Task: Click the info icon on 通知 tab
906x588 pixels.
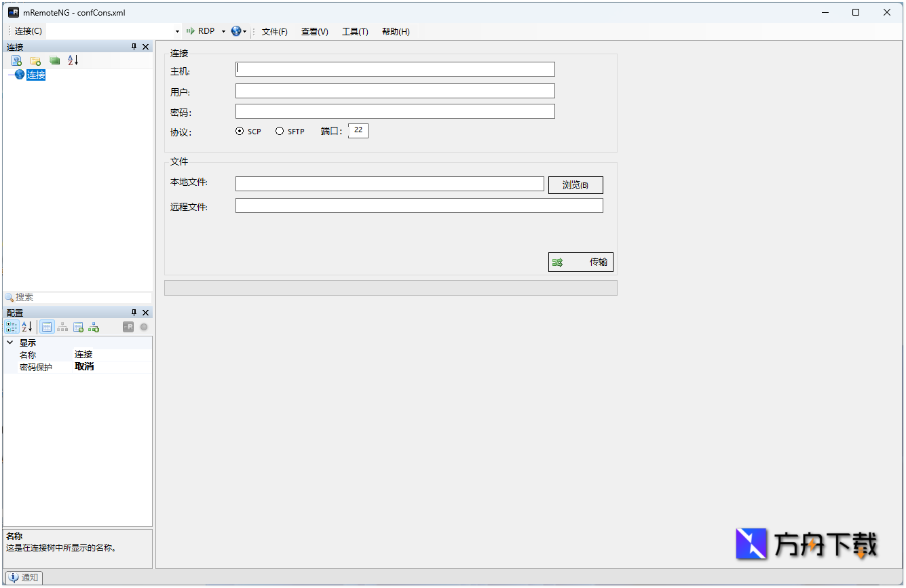Action: (x=14, y=577)
